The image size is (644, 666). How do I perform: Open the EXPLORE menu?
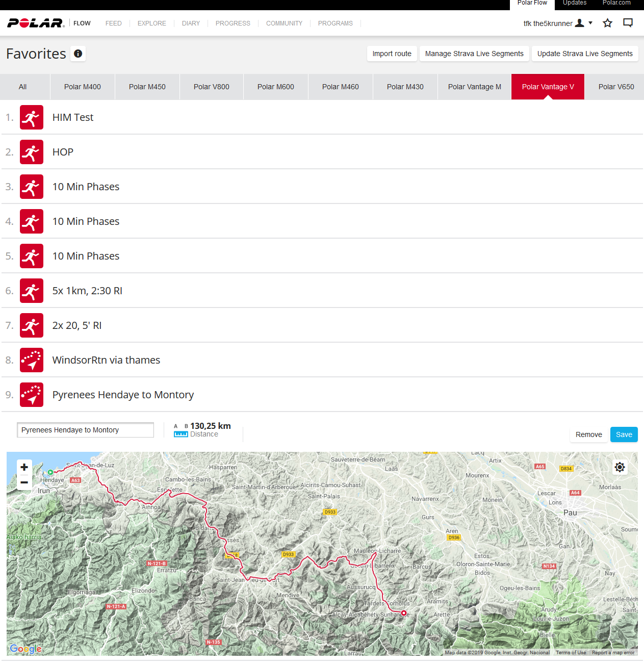[152, 23]
